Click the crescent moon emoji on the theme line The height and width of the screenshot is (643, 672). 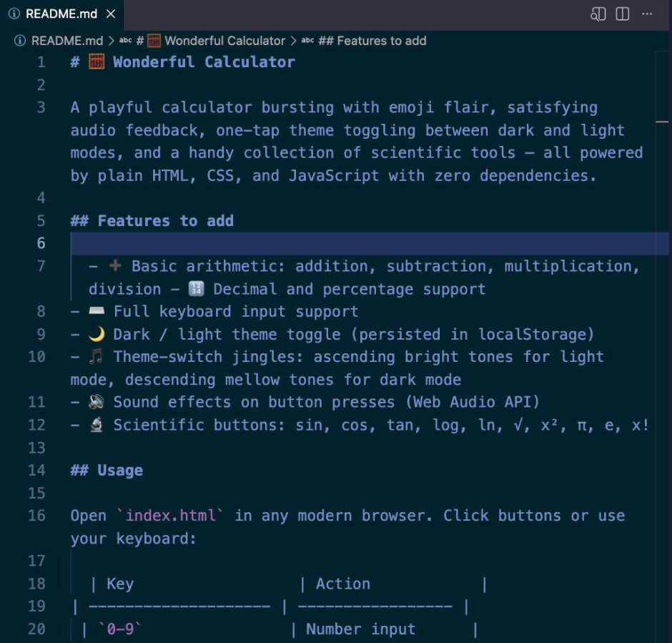(97, 334)
